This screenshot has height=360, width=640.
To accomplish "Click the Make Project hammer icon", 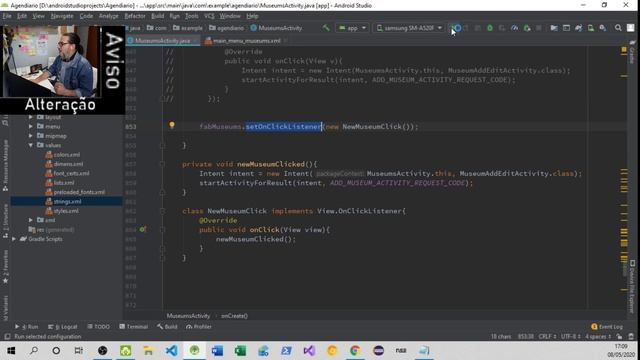I will tap(326, 28).
